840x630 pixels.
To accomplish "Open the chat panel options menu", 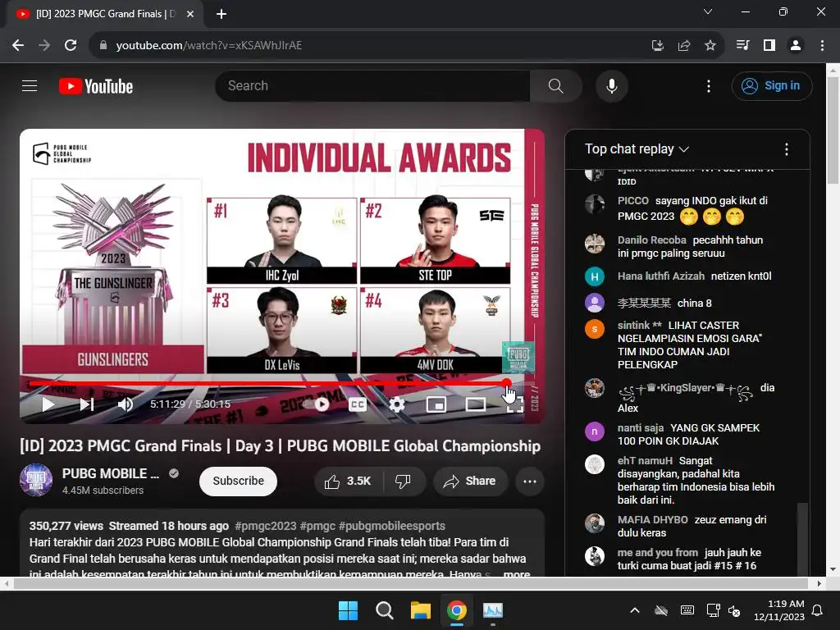I will (787, 149).
